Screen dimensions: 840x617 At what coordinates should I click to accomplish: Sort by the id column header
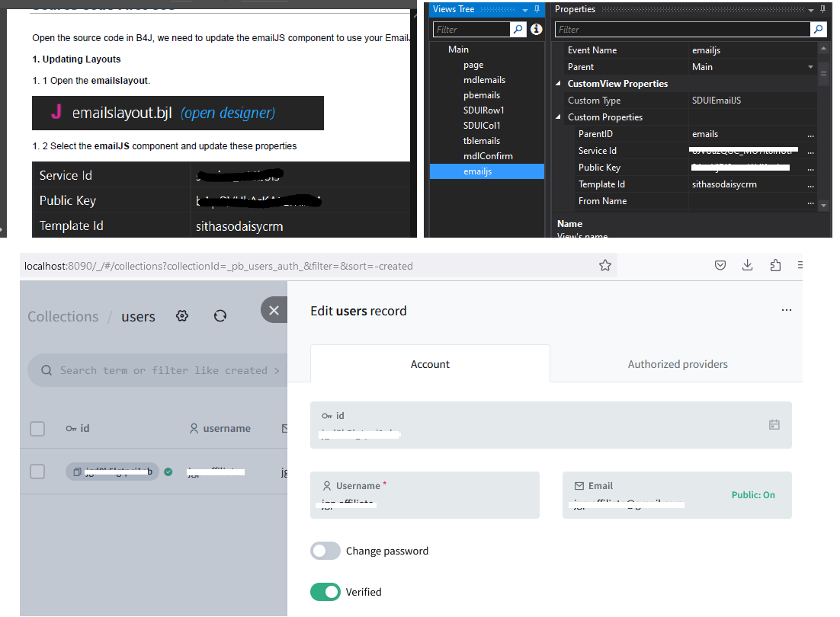(x=78, y=428)
